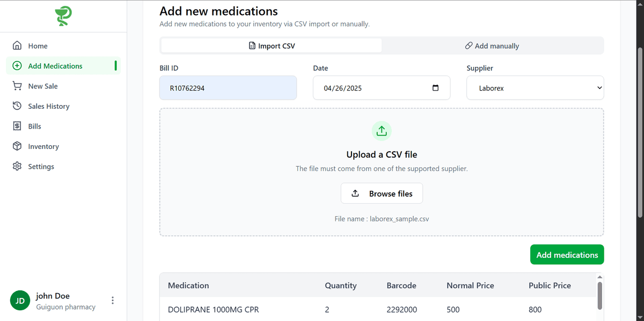Click the Browse files button

pos(382,193)
